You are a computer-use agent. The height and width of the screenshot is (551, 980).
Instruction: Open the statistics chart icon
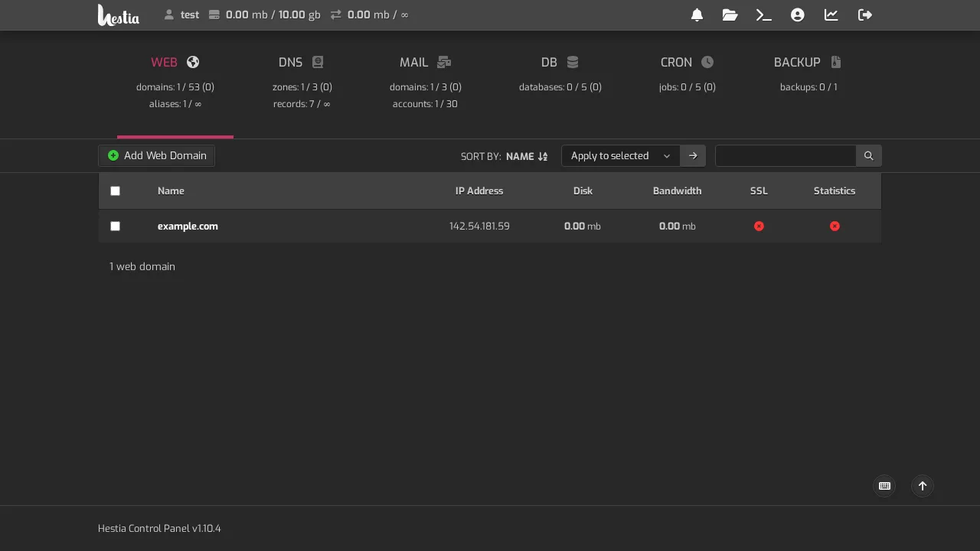pos(831,15)
